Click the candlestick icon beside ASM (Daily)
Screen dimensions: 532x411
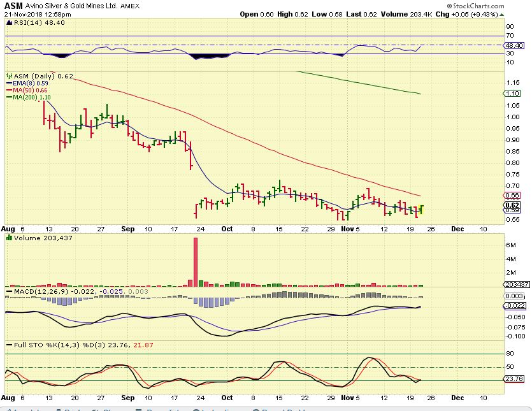(x=10, y=76)
